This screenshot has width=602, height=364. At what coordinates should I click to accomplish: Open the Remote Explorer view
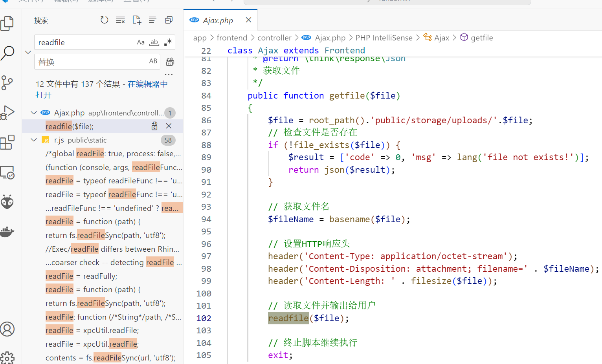click(x=7, y=172)
